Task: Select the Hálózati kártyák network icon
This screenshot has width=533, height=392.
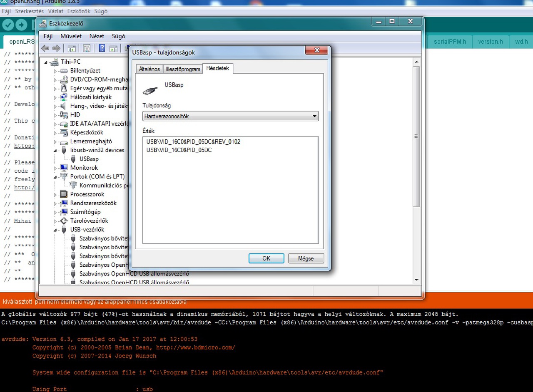Action: (63, 97)
